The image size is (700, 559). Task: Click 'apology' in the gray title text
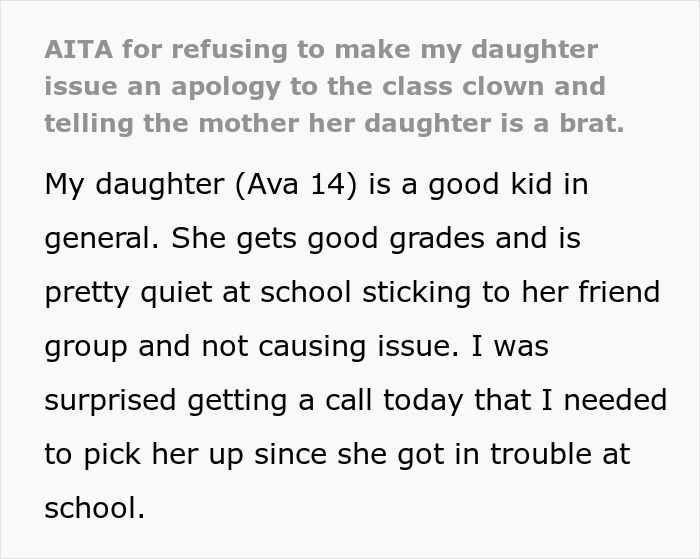225,88
